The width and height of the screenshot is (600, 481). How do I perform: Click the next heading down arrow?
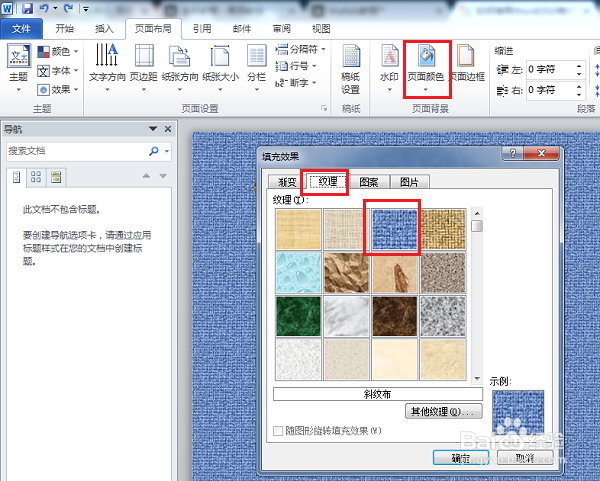pos(163,176)
